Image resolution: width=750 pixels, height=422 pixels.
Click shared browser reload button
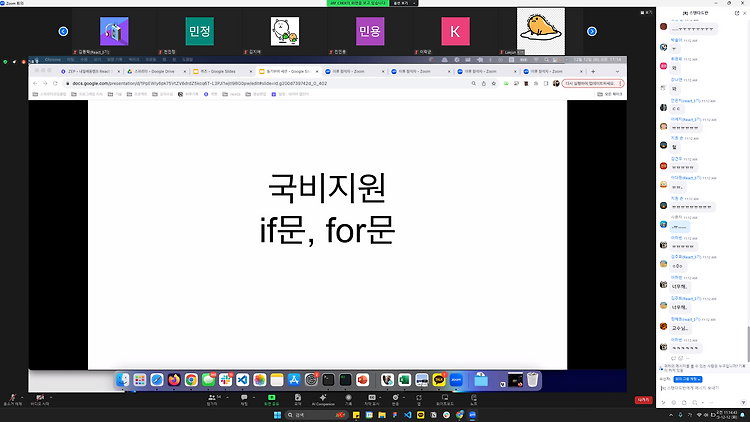(x=55, y=83)
